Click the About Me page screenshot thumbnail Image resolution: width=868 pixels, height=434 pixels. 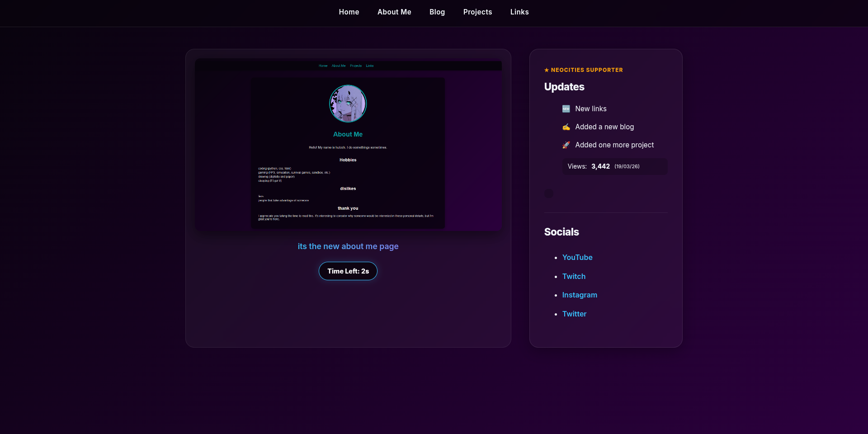click(x=348, y=145)
